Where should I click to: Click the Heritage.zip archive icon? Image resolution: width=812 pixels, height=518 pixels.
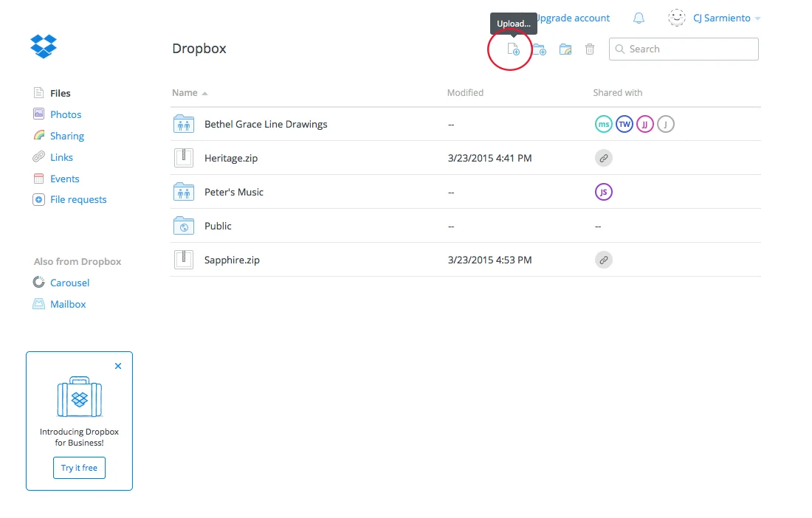click(x=183, y=158)
